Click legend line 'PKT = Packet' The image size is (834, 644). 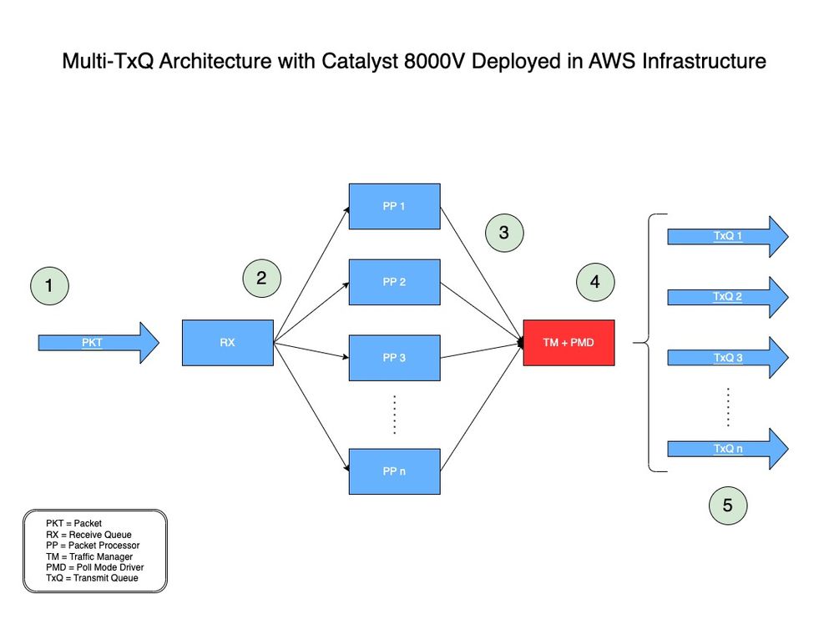(x=73, y=523)
